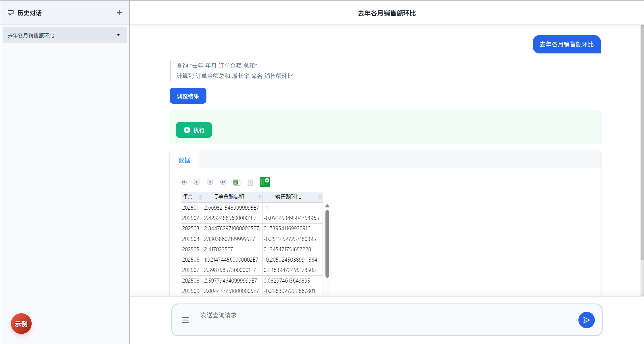Go to first page of data

click(x=183, y=182)
